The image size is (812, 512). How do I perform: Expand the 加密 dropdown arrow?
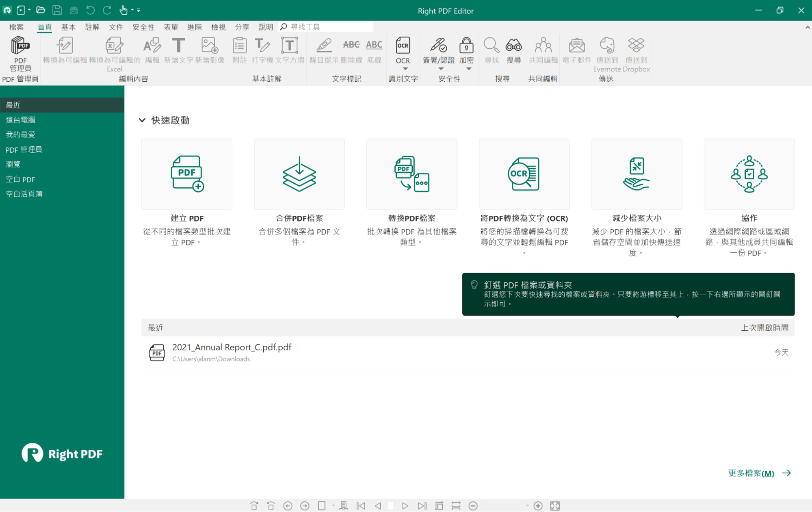[469, 69]
